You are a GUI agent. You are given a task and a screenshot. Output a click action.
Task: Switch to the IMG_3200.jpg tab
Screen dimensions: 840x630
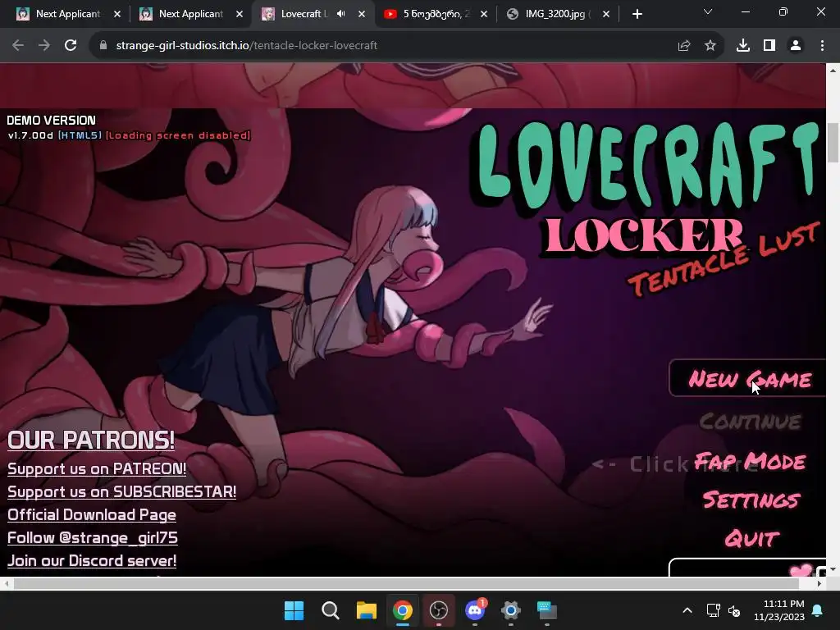[558, 14]
